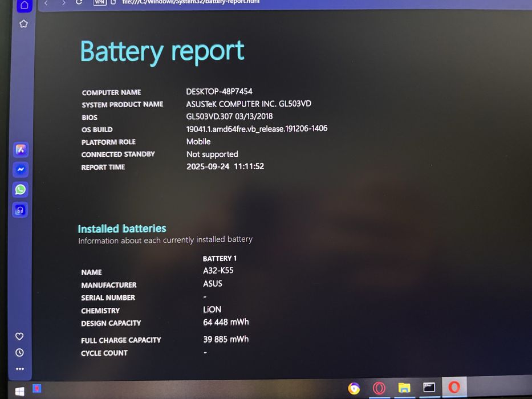
Task: Open Messenger in the sidebar
Action: pos(21,169)
